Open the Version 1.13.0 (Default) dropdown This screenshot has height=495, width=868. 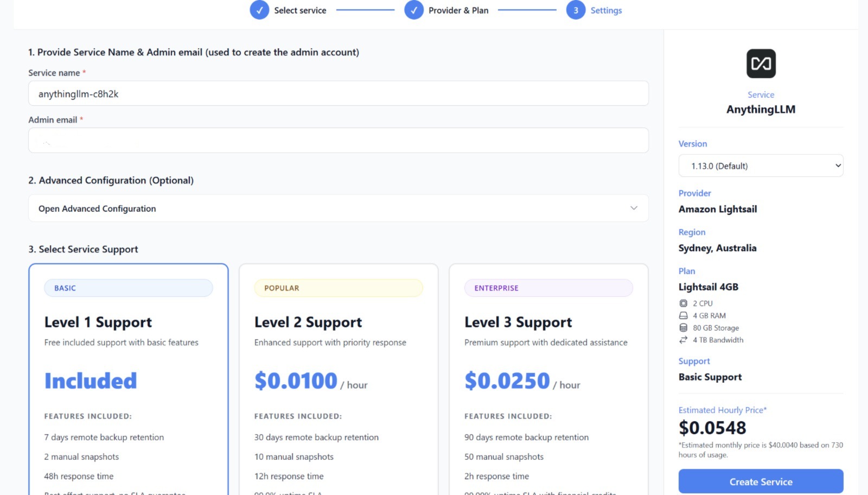coord(761,166)
